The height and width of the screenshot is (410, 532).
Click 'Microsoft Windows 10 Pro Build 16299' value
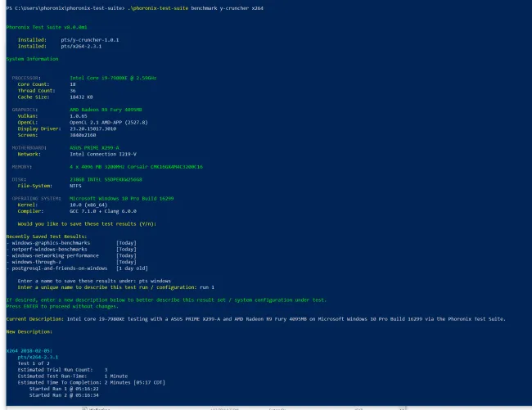coord(121,199)
